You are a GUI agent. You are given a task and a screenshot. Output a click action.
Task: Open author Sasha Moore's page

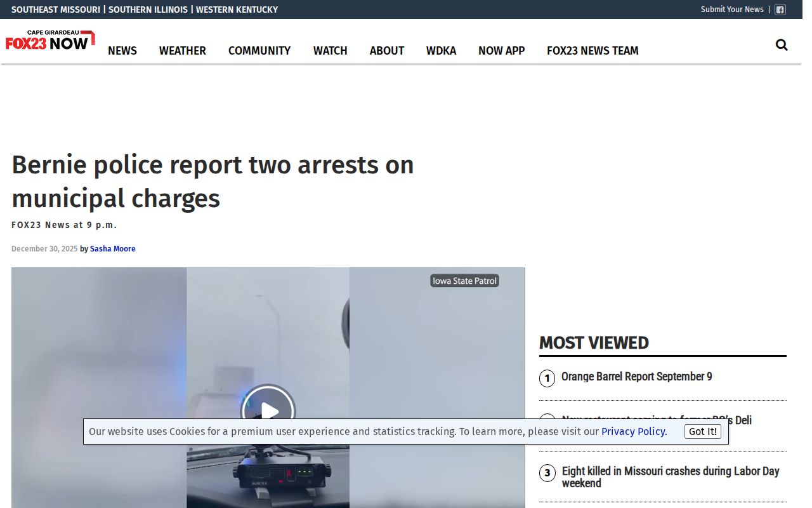click(x=113, y=249)
